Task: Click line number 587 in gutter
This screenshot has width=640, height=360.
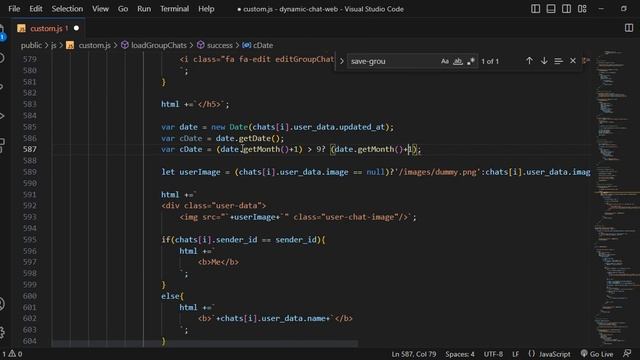Action: pos(30,149)
